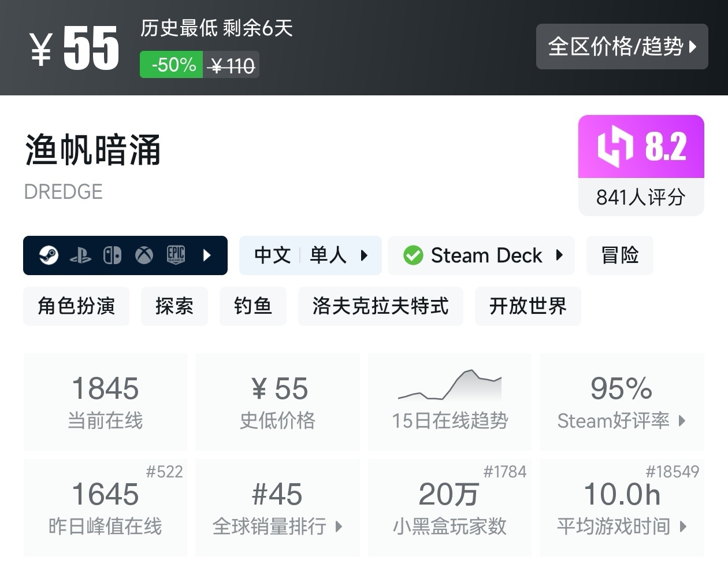Screen dimensions: 728x567
Task: Click the green checkmark on Steam Deck badge
Action: [x=413, y=255]
